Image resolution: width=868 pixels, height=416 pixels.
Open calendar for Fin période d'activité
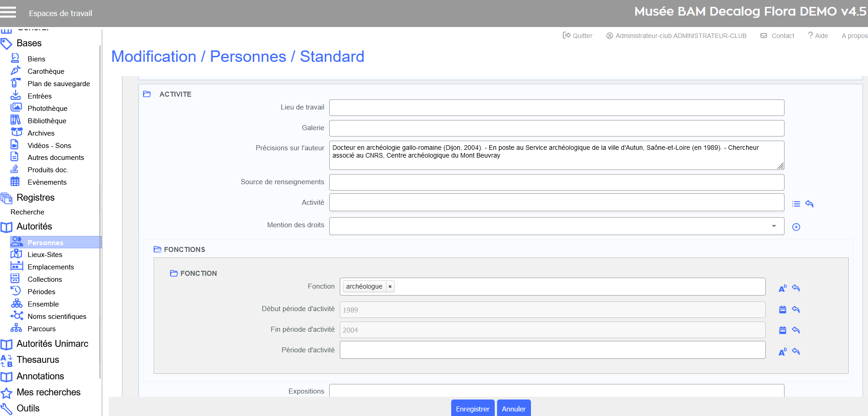tap(783, 330)
